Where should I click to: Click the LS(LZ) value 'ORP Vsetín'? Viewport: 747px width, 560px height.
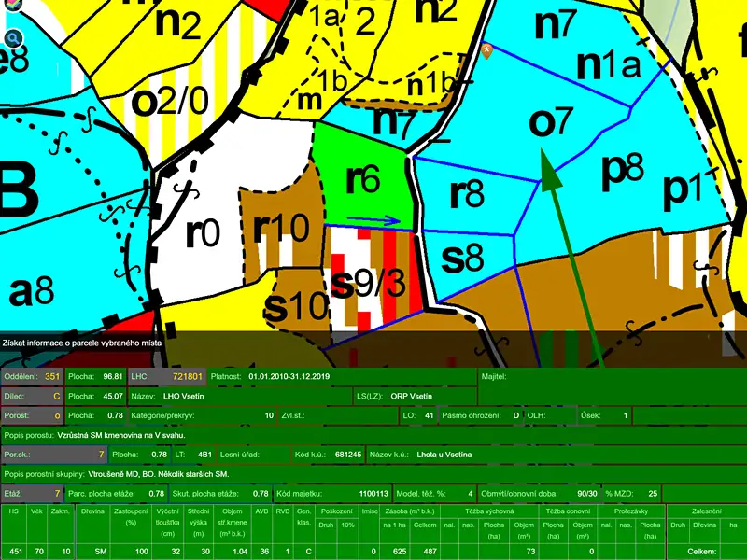[411, 396]
